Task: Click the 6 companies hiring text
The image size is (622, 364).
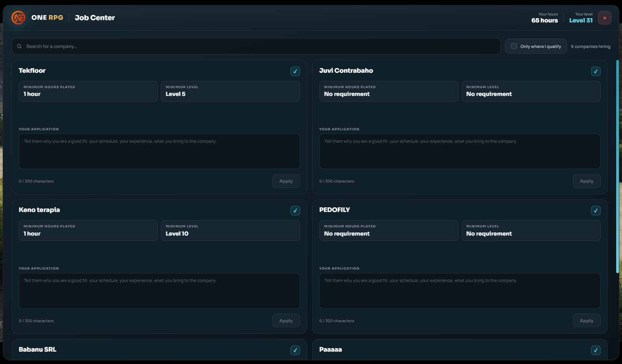Action: click(x=591, y=46)
